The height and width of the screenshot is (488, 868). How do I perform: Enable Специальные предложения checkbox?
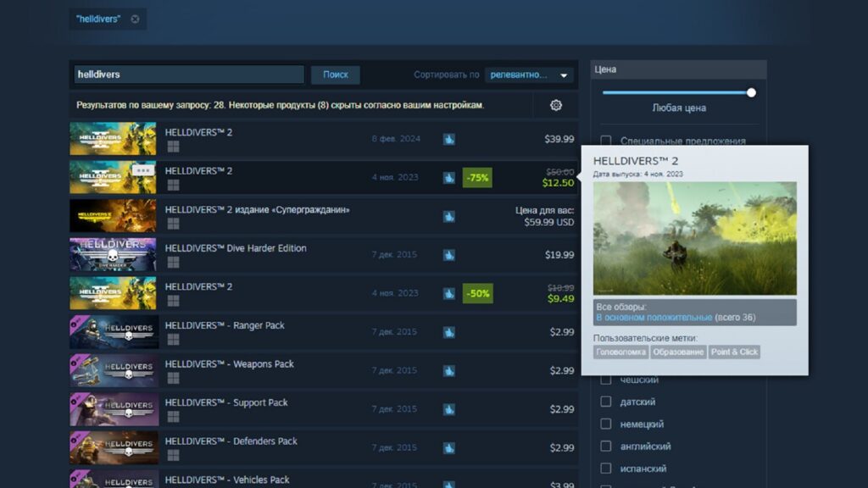[606, 141]
